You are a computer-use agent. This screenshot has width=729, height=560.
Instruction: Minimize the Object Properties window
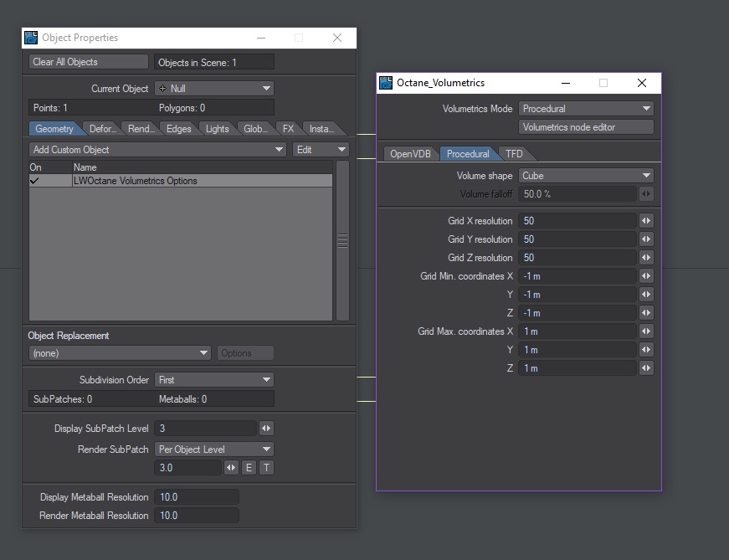261,38
